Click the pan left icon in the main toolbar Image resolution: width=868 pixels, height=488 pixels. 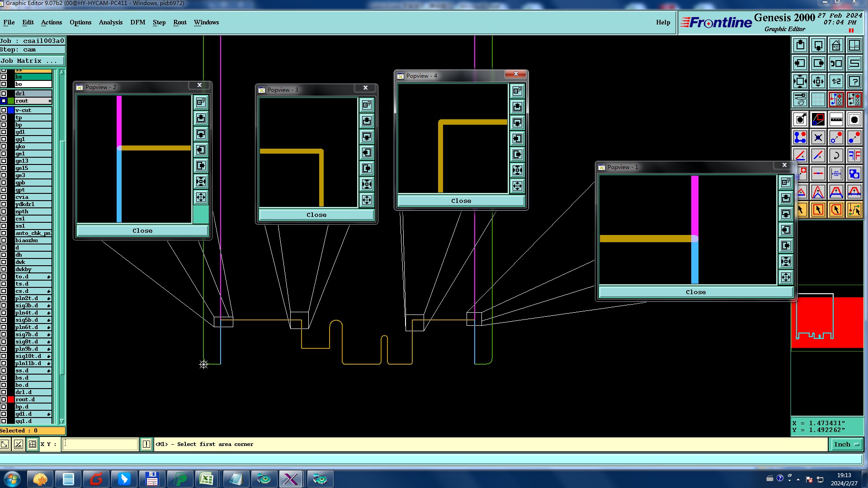pos(800,63)
